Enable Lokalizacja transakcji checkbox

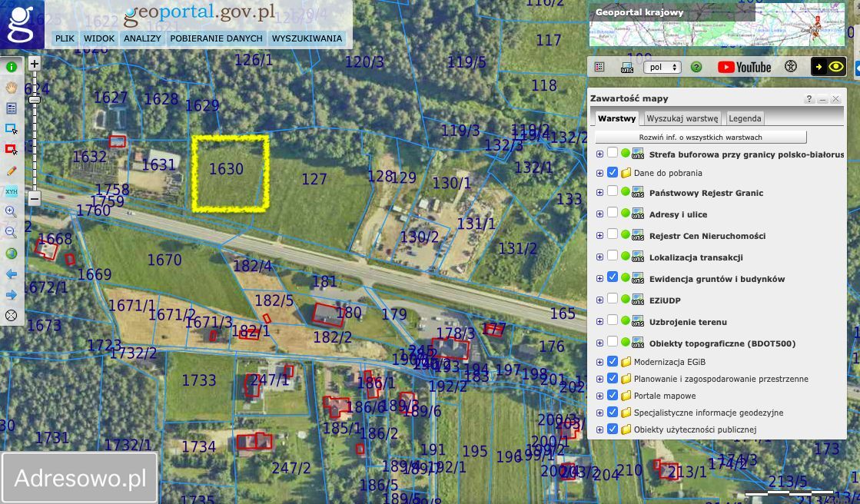pyautogui.click(x=613, y=256)
